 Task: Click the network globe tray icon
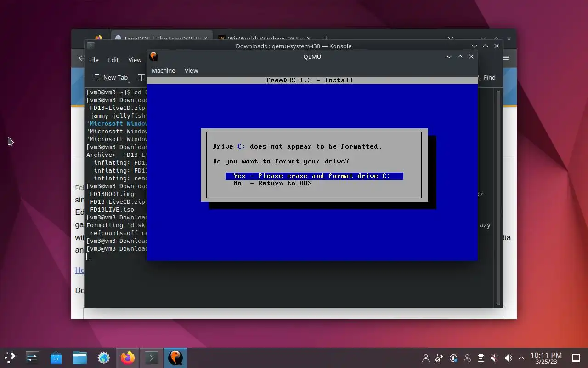[x=440, y=358]
